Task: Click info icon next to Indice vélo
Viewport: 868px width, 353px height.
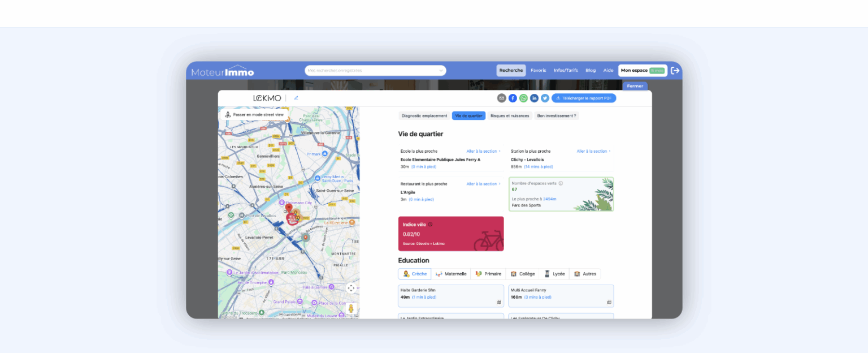Action: coord(430,225)
